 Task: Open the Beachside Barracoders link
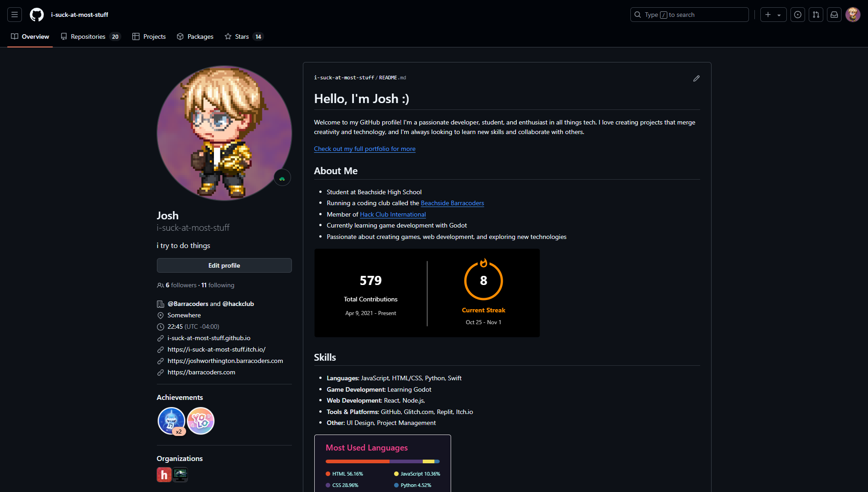(452, 203)
